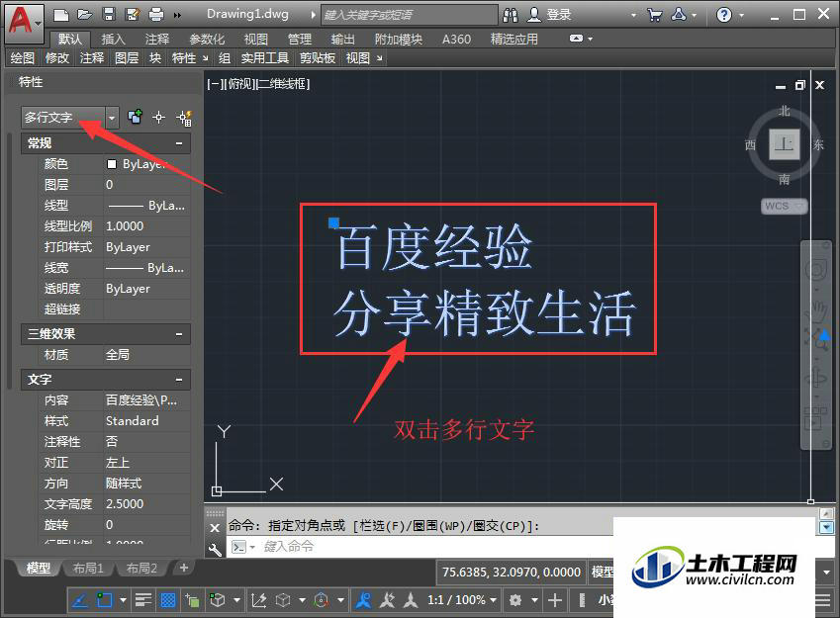840x618 pixels.
Task: Click the 颜色 ByLayer color swatch
Action: tap(112, 164)
